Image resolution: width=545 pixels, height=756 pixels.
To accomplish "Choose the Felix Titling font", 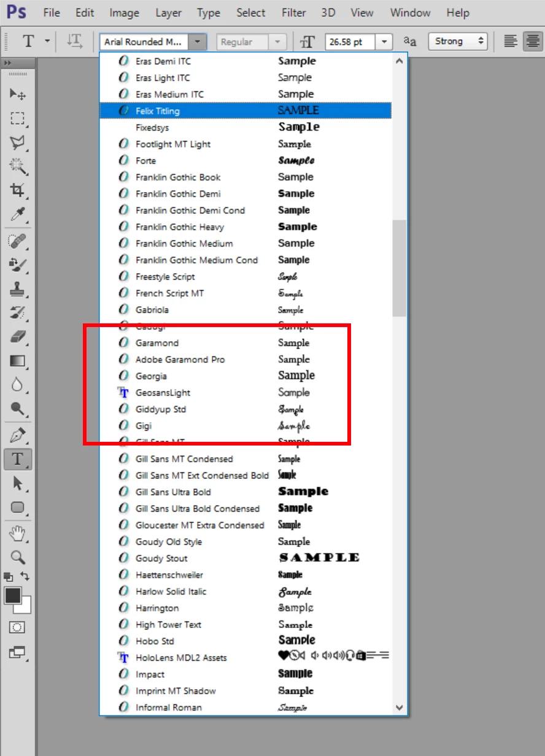I will 245,110.
